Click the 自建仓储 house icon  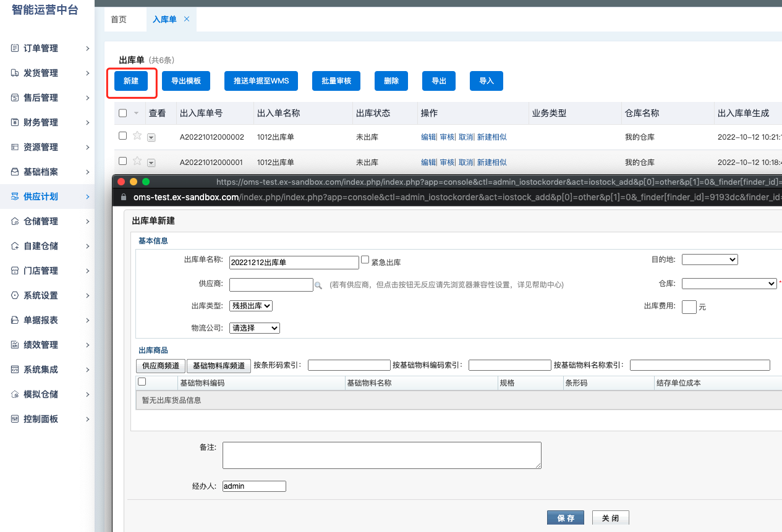tap(15, 246)
